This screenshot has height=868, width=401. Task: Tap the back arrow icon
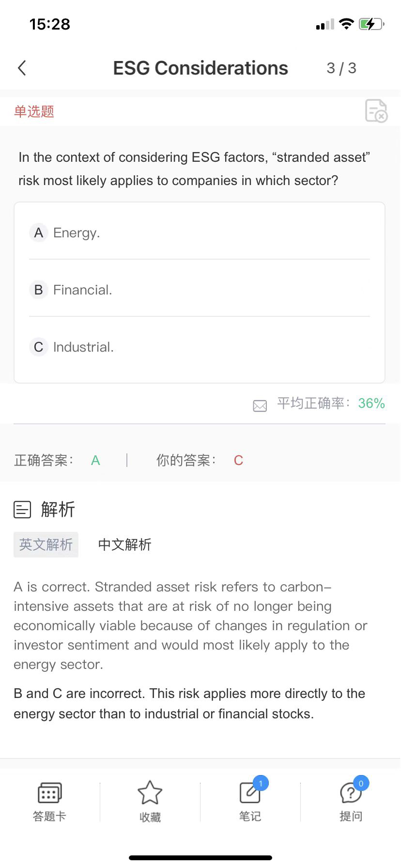[x=22, y=68]
